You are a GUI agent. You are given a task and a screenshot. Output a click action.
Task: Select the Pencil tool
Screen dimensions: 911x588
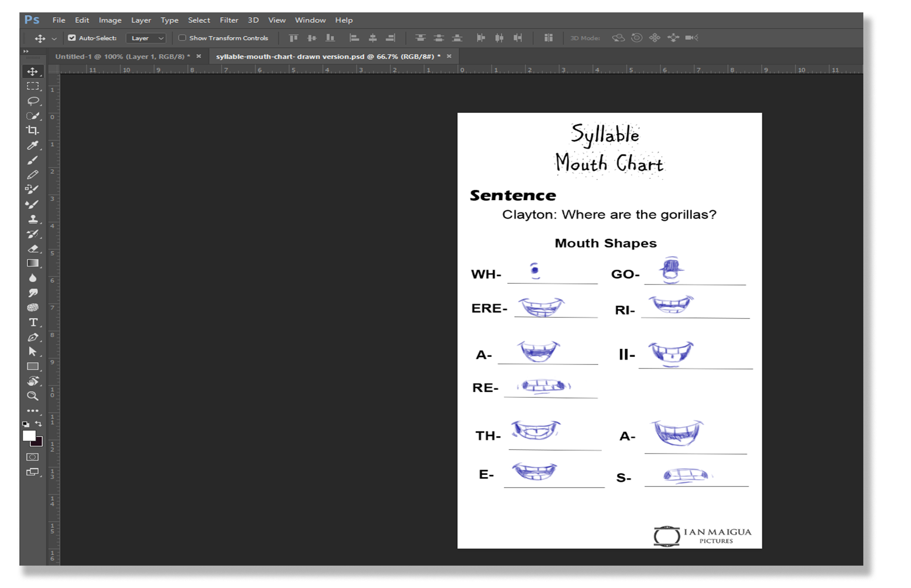(32, 175)
